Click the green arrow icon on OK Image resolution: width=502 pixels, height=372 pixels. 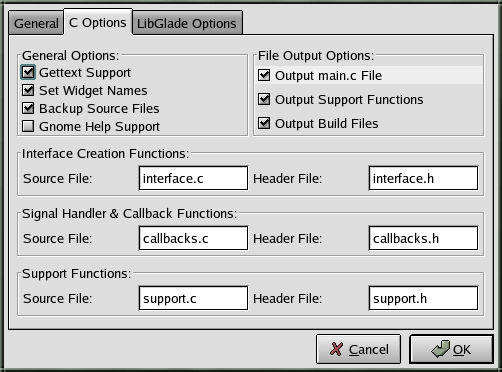tap(440, 349)
